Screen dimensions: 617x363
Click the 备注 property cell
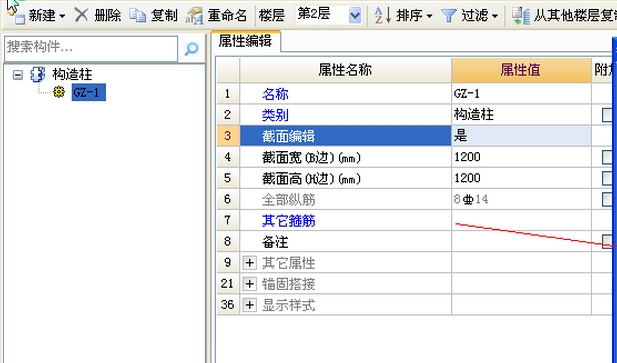pyautogui.click(x=345, y=241)
